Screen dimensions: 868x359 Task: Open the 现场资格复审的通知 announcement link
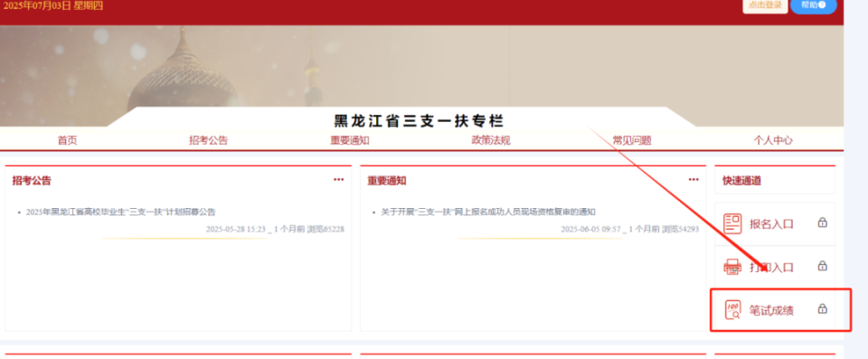(487, 212)
